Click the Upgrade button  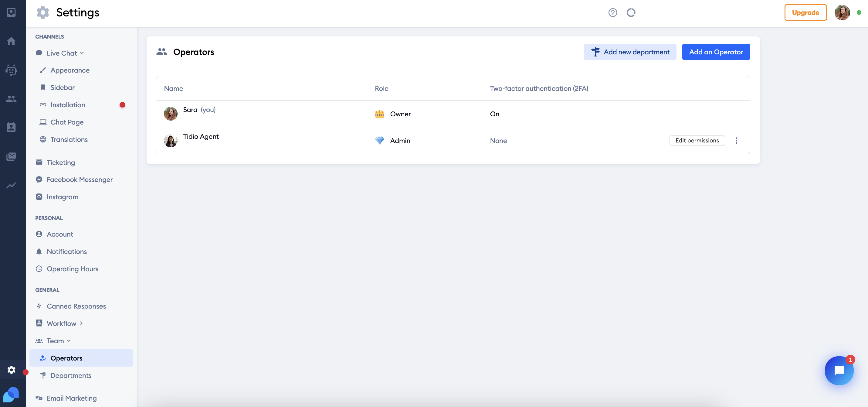pos(805,12)
